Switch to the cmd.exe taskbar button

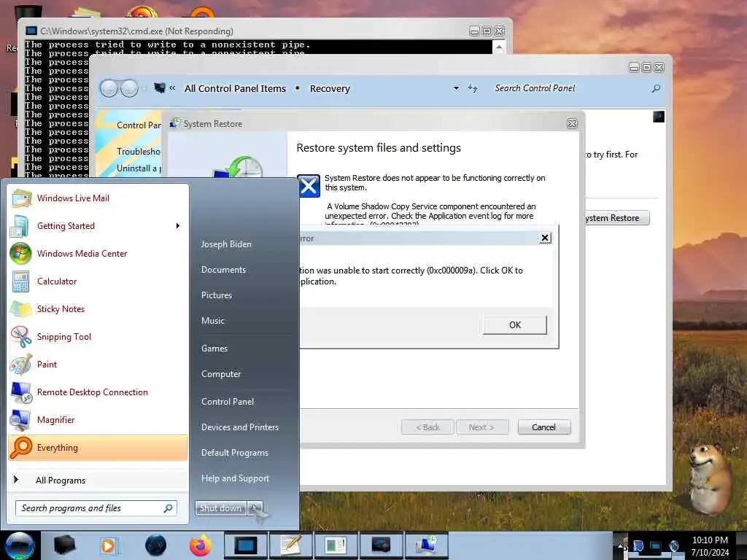245,545
